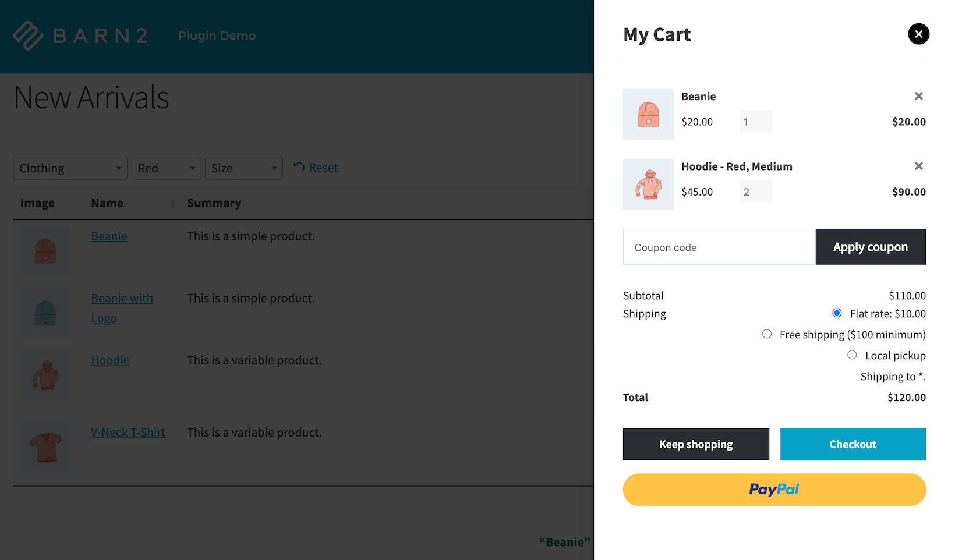The image size is (955, 560).
Task: Select Flat rate shipping
Action: point(836,313)
